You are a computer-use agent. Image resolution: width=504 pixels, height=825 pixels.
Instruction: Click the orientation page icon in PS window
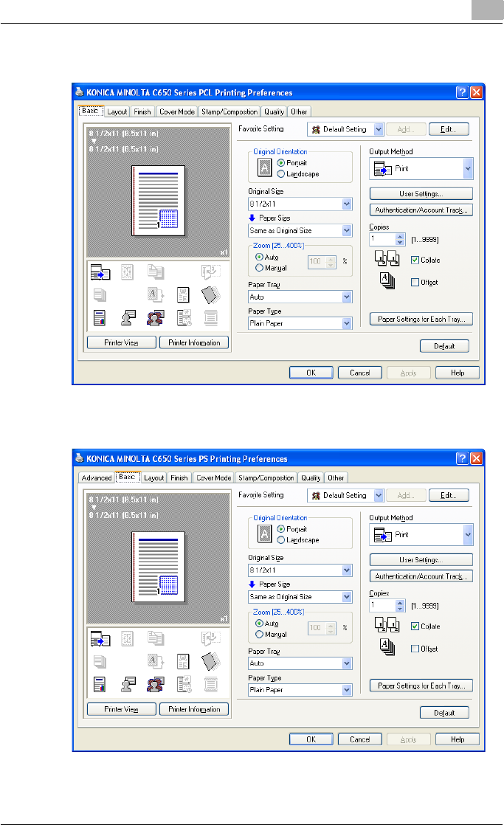click(x=265, y=534)
